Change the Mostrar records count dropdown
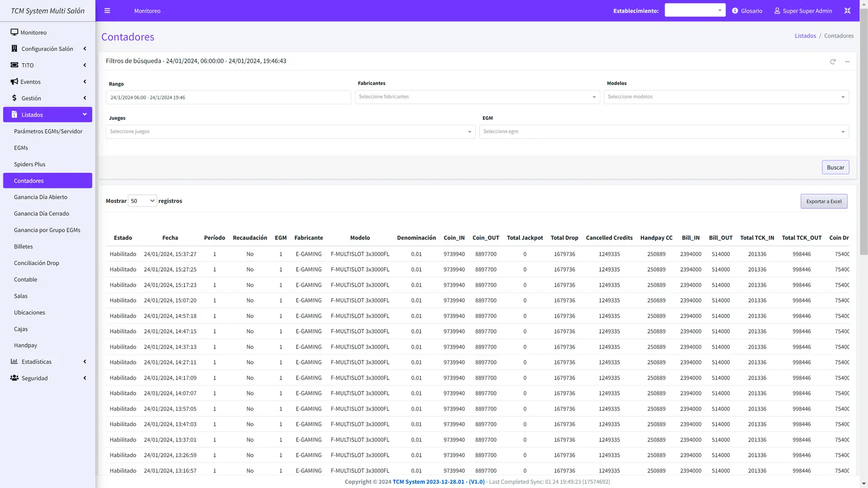The image size is (868, 488). click(142, 201)
